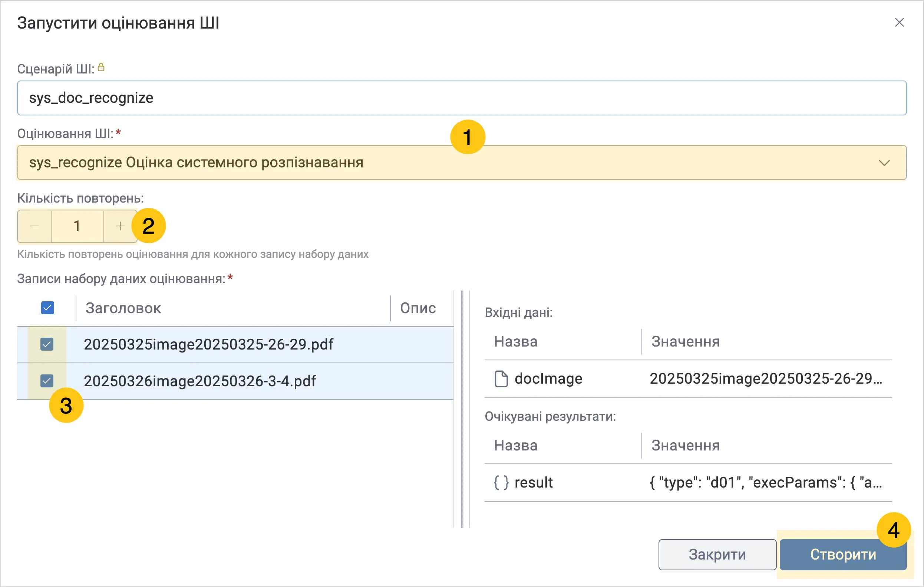This screenshot has width=924, height=587.
Task: Select the 20250326image20250326-3-4.pdf record row
Action: 235,381
